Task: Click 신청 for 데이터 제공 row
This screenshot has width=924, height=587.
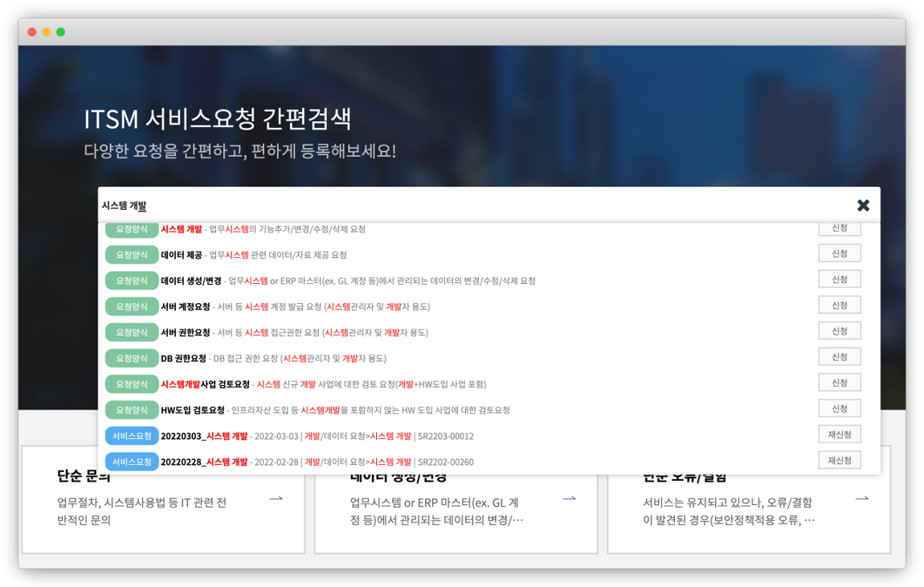Action: tap(839, 253)
